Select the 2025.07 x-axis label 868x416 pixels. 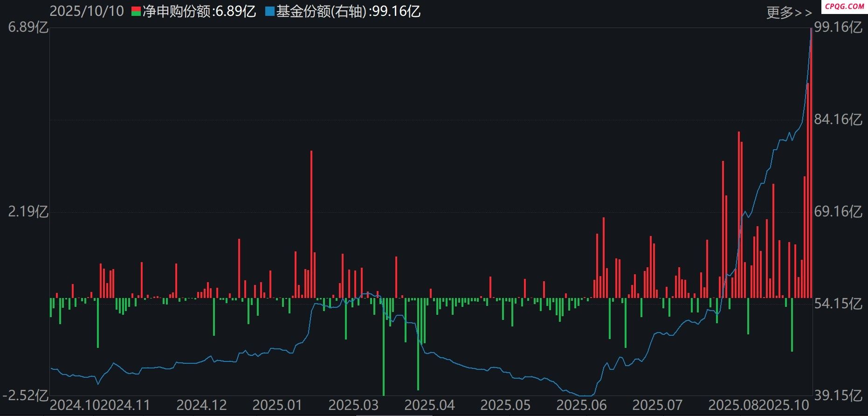[x=657, y=405]
